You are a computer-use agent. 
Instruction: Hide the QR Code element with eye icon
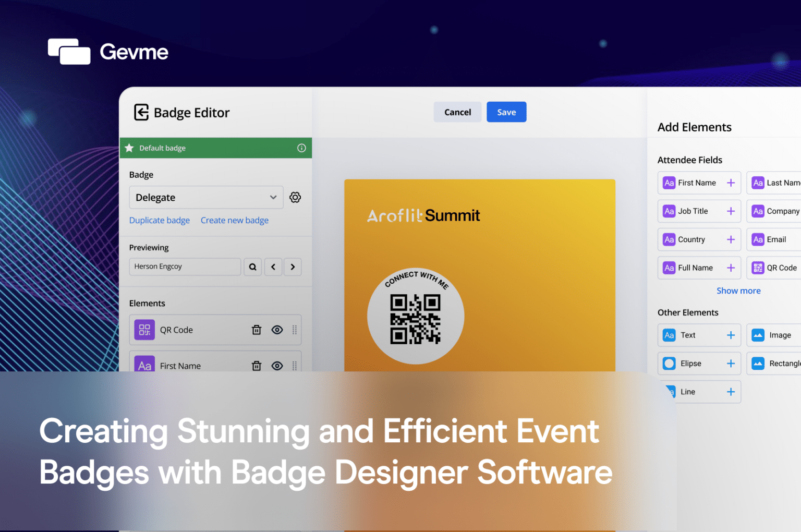[277, 330]
